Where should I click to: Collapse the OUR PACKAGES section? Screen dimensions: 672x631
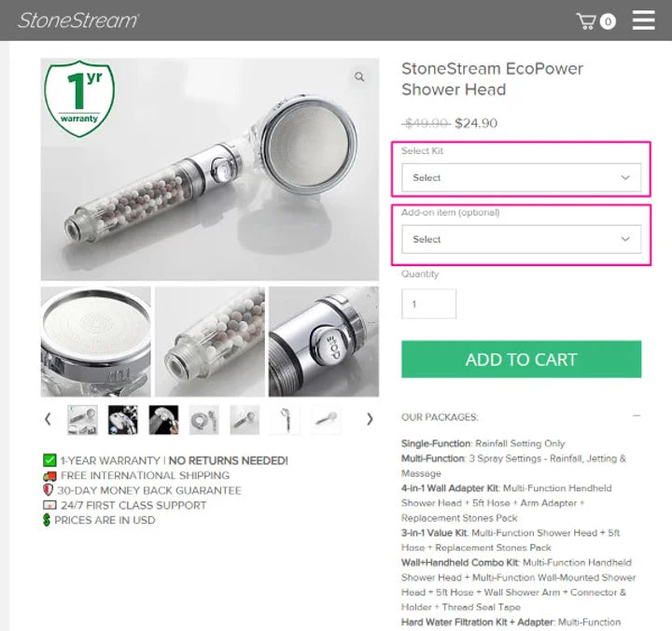point(637,415)
